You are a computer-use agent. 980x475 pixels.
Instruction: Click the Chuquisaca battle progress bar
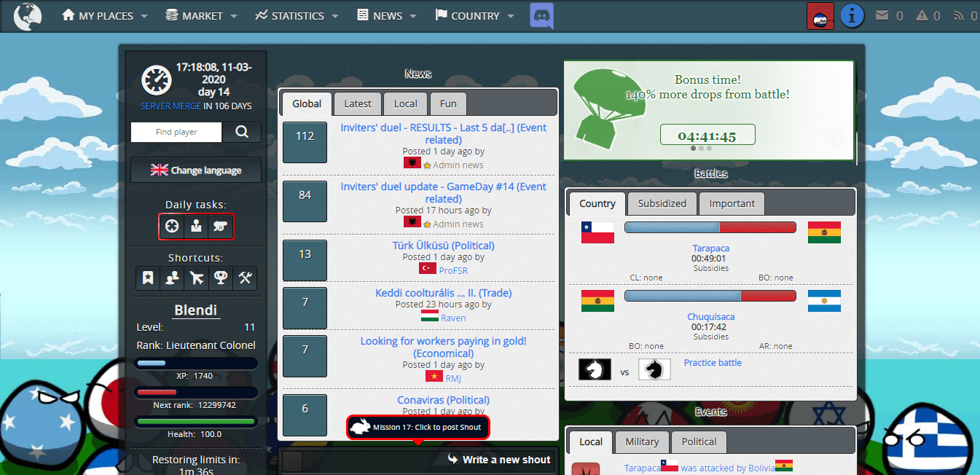(710, 296)
